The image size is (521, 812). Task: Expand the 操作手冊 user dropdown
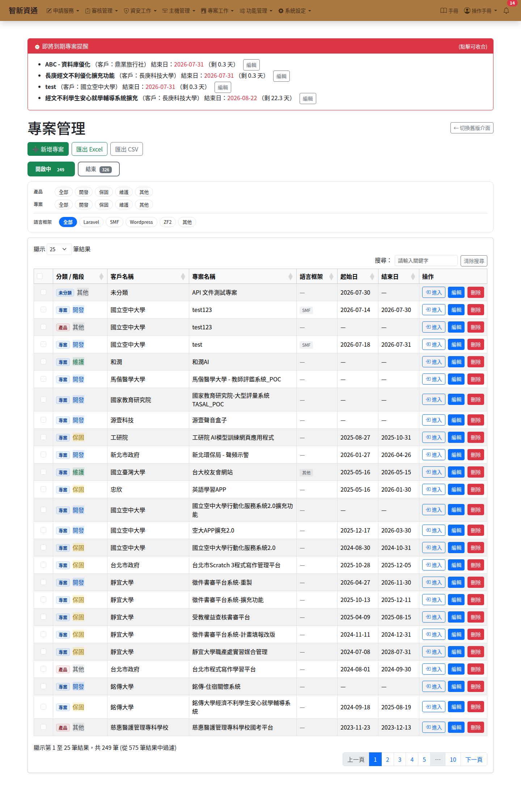pos(480,11)
